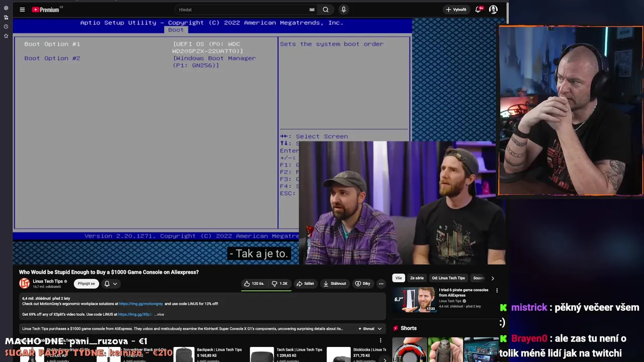Open Sticklocks product card
Viewport: 644px width, 362px height.
(x=356, y=353)
